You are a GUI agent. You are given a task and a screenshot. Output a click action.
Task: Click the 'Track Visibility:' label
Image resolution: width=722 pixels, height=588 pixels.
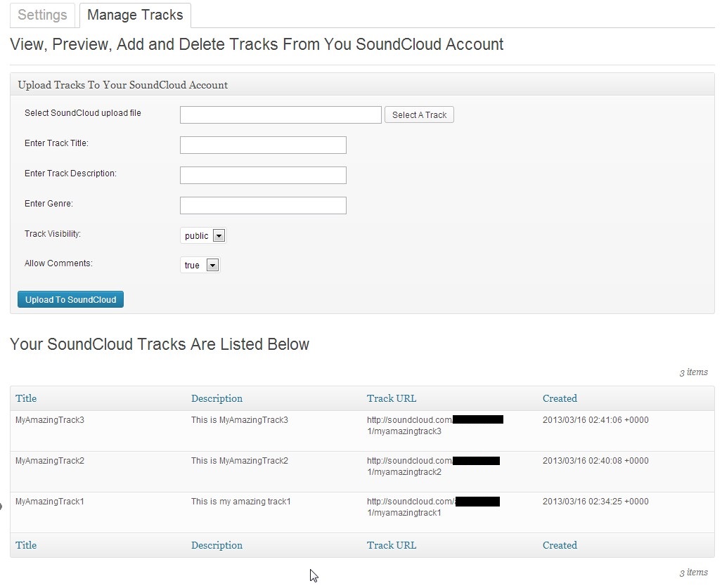(53, 234)
